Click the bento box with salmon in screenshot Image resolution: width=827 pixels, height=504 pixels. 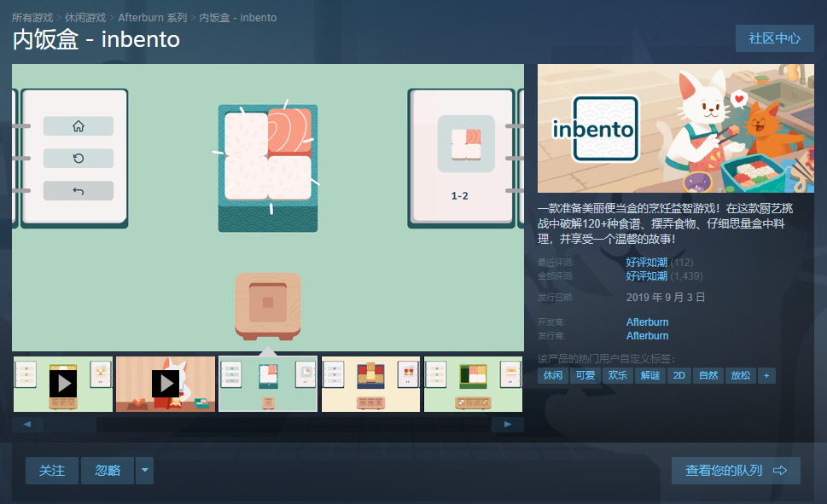268,168
